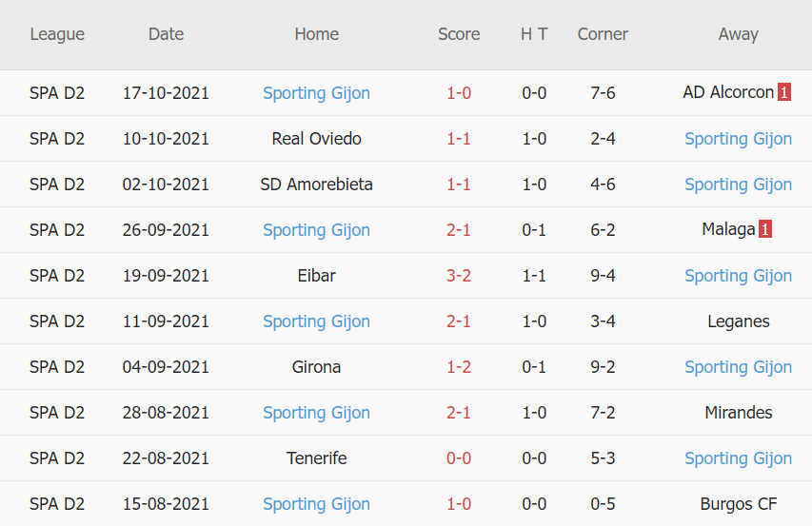The image size is (812, 526).
Task: Click the red card icon beside AD Alcorcon
Action: 784,93
